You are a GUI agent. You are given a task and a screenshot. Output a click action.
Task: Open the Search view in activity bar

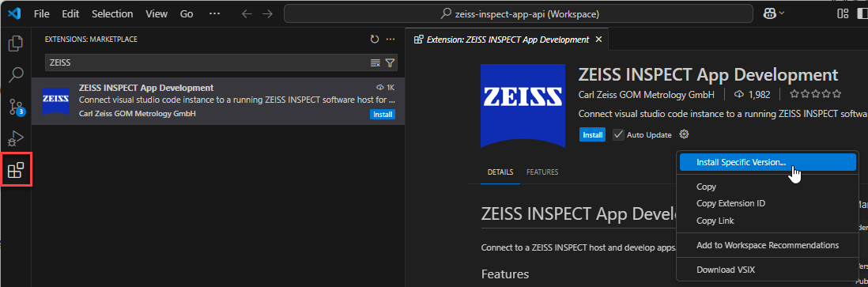coord(16,75)
